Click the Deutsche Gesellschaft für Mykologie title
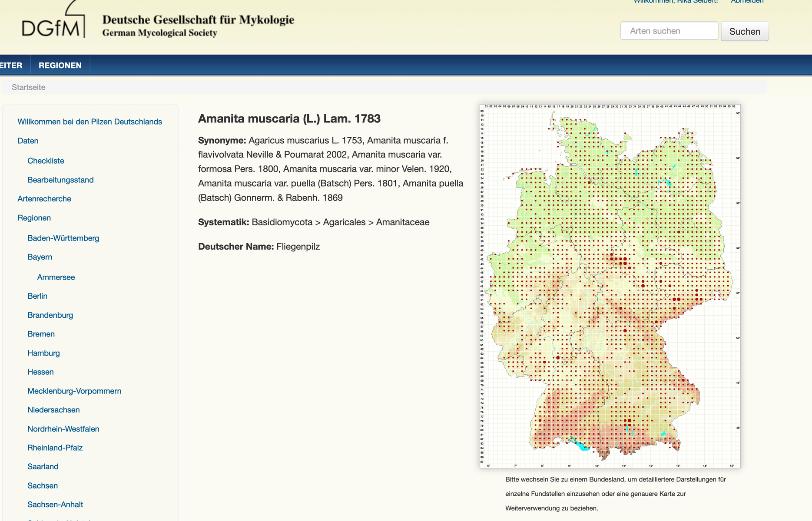 (x=198, y=20)
